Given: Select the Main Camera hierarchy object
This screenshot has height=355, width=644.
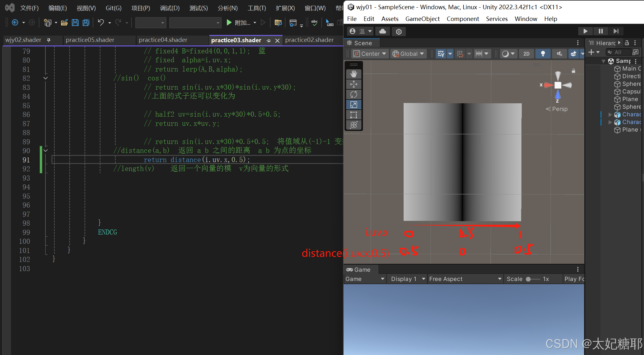Looking at the screenshot, I should pyautogui.click(x=631, y=69).
